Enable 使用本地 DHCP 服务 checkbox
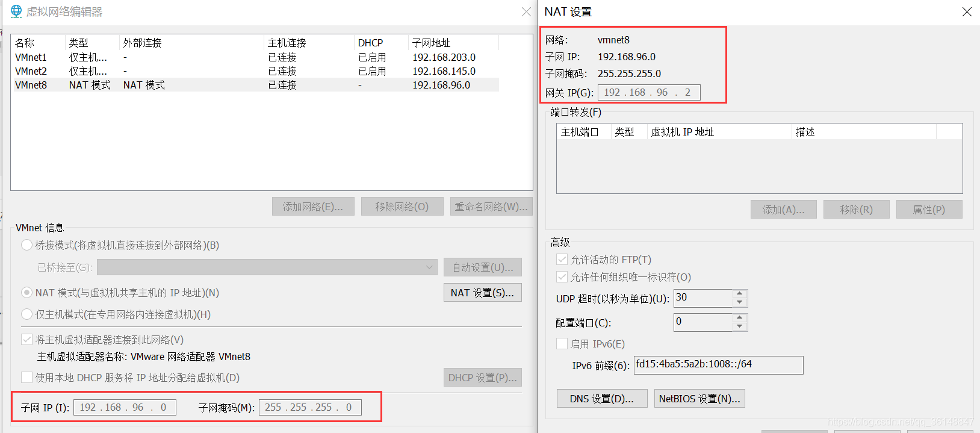The image size is (980, 433). (26, 378)
